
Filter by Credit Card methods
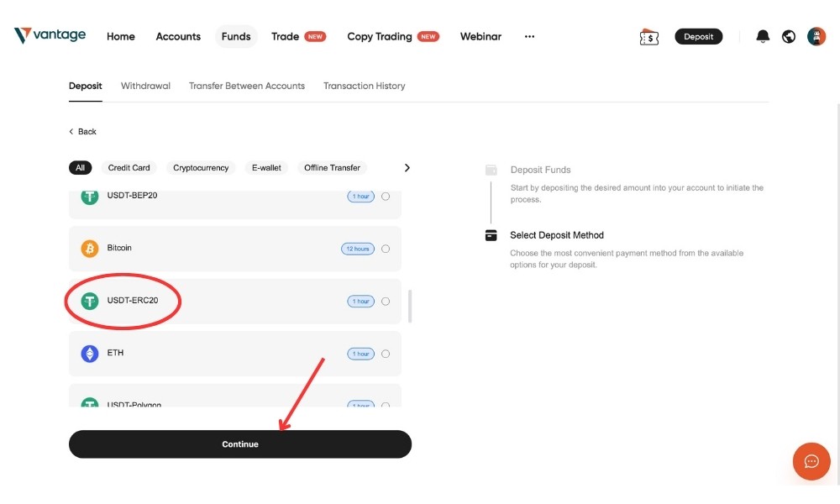tap(129, 168)
